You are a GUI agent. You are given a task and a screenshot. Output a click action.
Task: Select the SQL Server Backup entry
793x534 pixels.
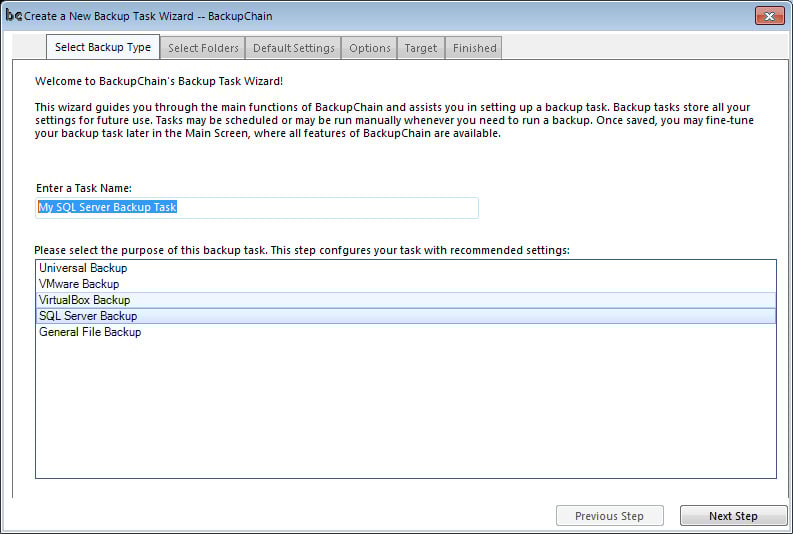pyautogui.click(x=88, y=316)
